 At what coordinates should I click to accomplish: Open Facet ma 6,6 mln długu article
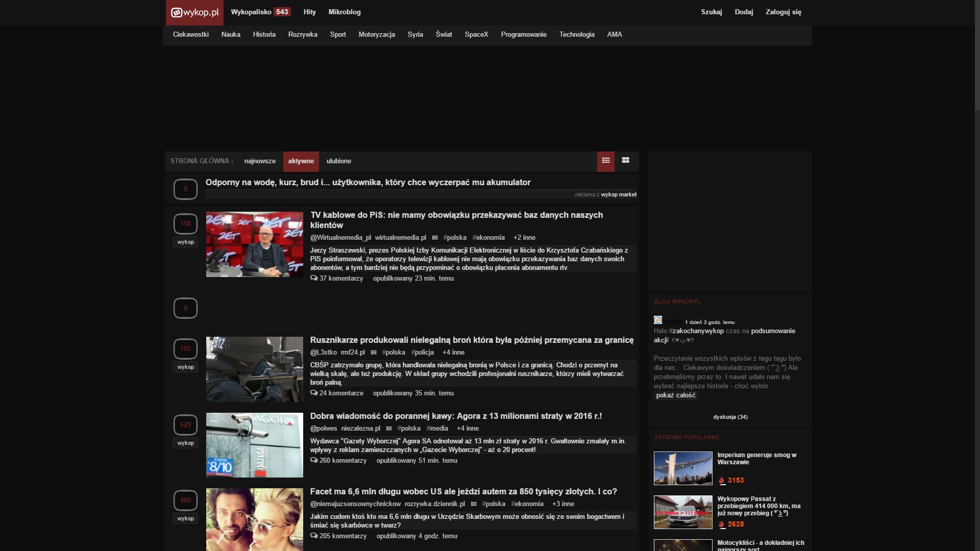coord(463,492)
